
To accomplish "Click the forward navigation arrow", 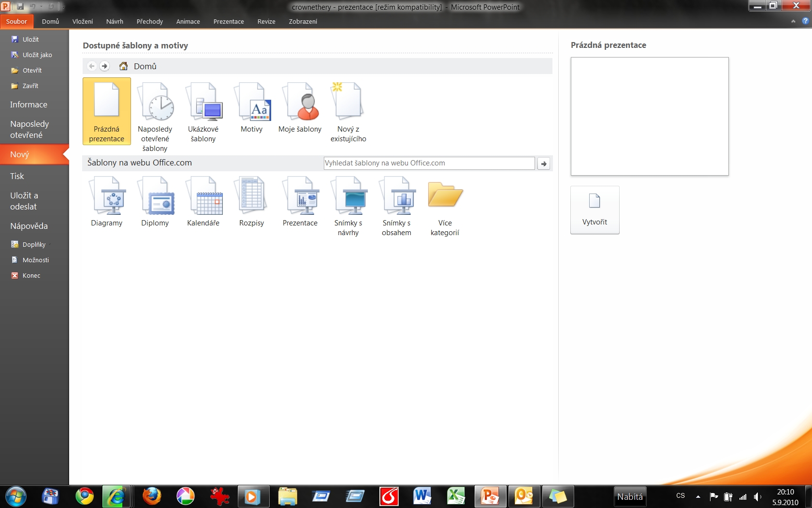I will (x=104, y=66).
